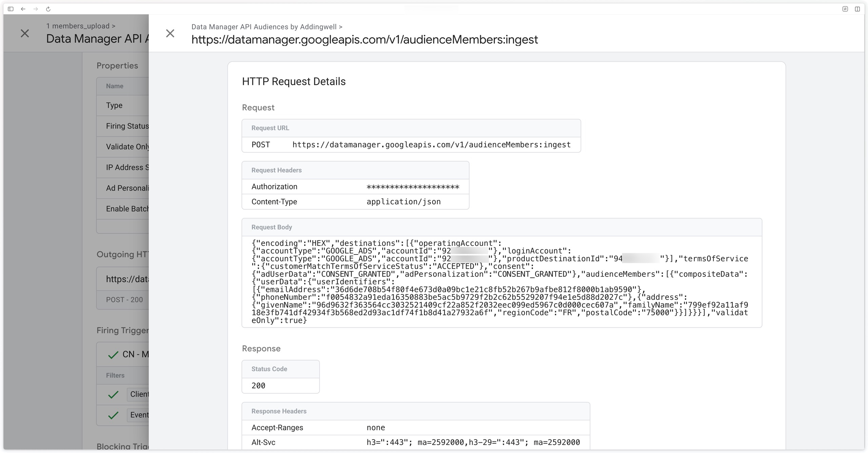Click the green checkmark next to Event filter

[113, 415]
